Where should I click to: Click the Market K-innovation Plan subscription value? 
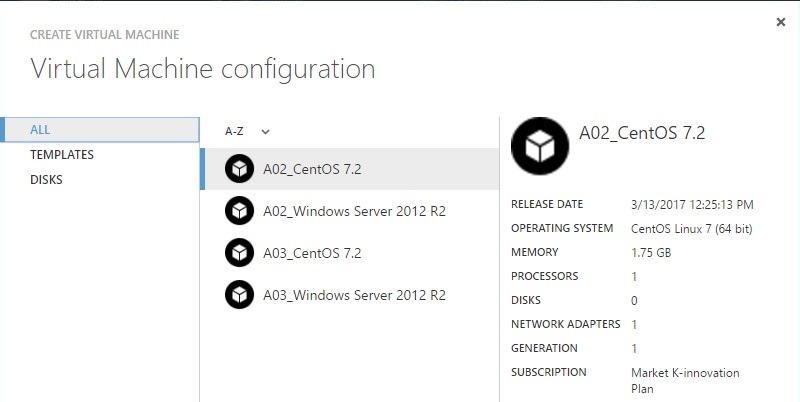[685, 380]
